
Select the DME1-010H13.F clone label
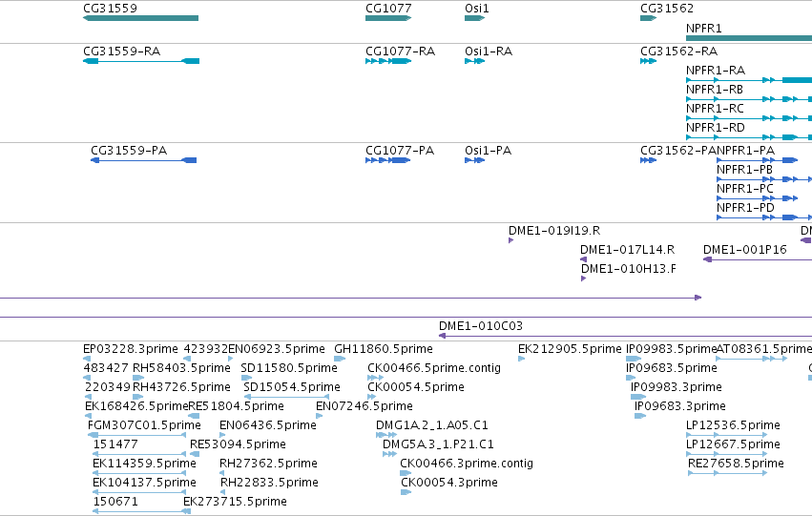pos(628,269)
